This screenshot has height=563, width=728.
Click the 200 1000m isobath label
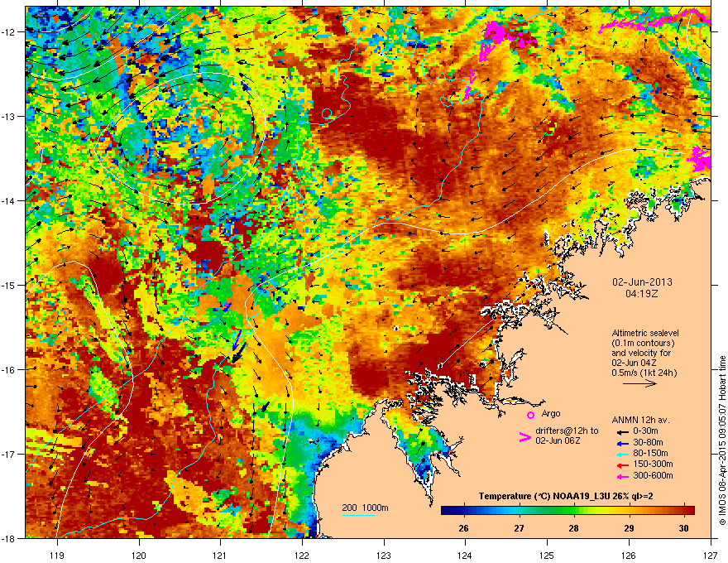click(x=366, y=508)
